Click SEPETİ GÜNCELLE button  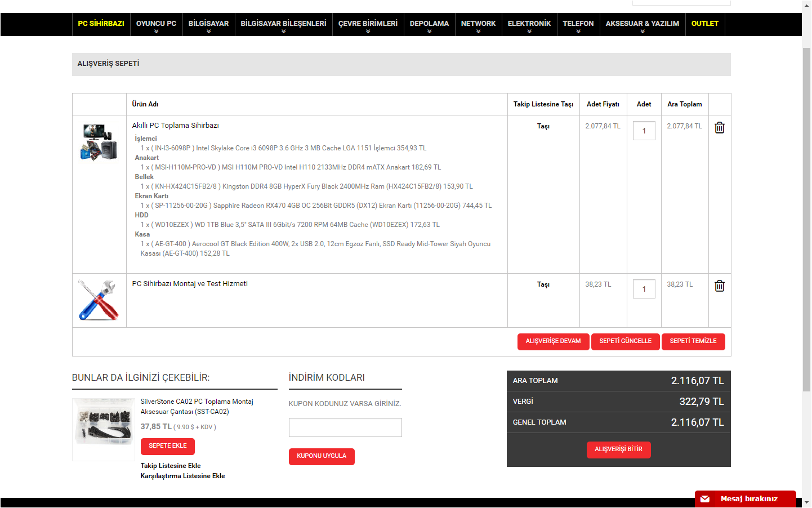626,341
